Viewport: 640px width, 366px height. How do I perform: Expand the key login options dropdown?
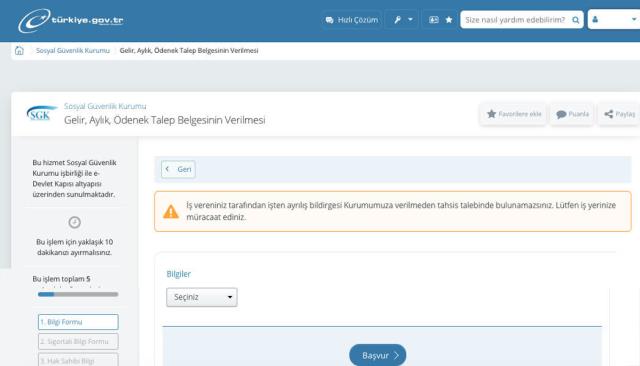(403, 20)
